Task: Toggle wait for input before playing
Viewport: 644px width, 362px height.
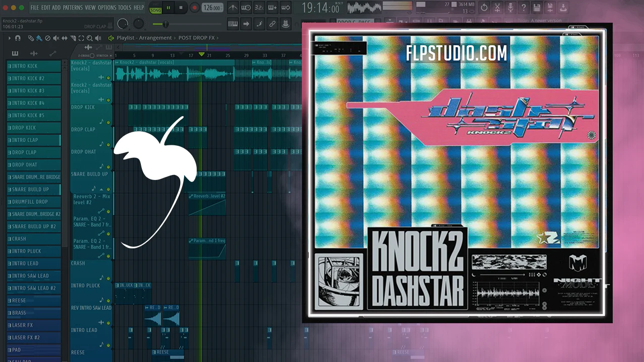Action: click(x=246, y=8)
